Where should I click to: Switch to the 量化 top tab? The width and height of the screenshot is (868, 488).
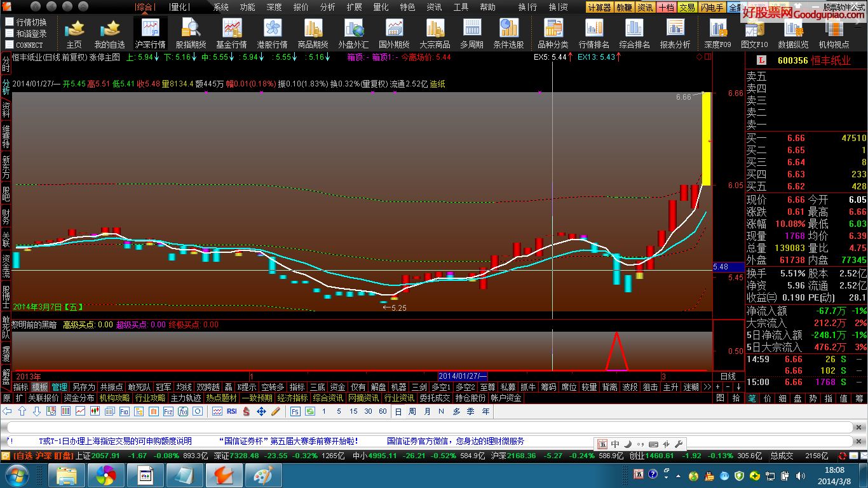[x=179, y=7]
